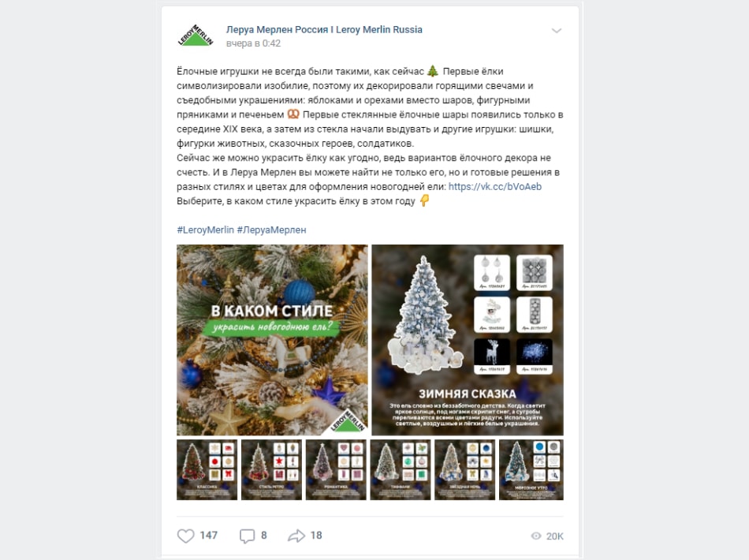The height and width of the screenshot is (560, 749).
Task: Open the Романтика tree thumbnail
Action: click(336, 470)
